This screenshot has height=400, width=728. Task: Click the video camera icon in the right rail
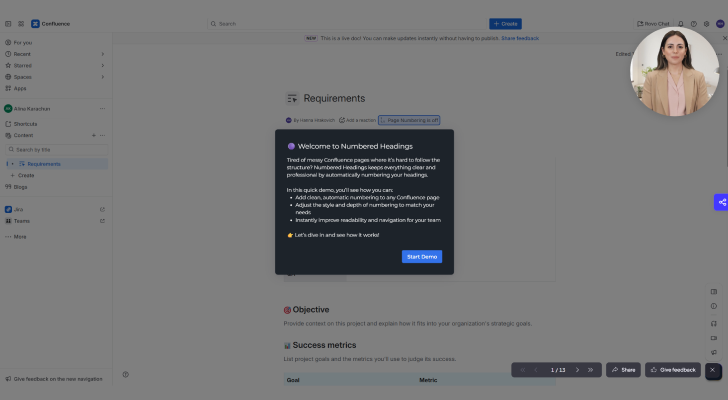pyautogui.click(x=714, y=338)
